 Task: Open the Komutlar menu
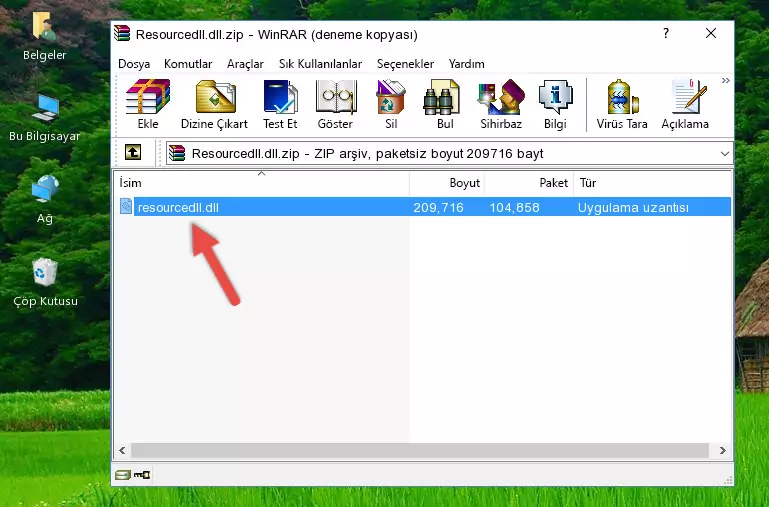point(188,64)
